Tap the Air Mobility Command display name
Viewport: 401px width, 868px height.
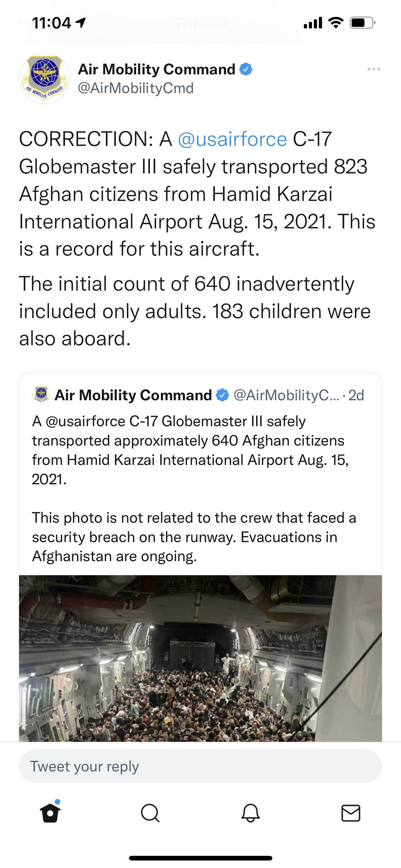pyautogui.click(x=156, y=69)
